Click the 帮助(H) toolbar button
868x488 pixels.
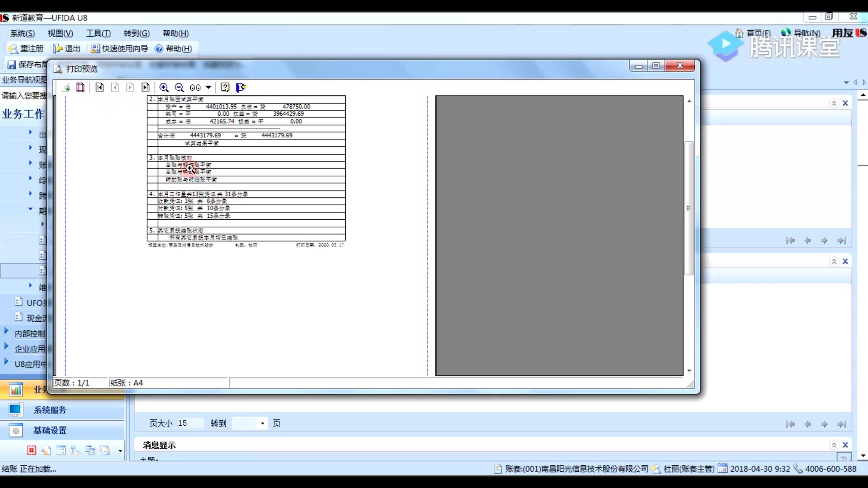pyautogui.click(x=174, y=48)
